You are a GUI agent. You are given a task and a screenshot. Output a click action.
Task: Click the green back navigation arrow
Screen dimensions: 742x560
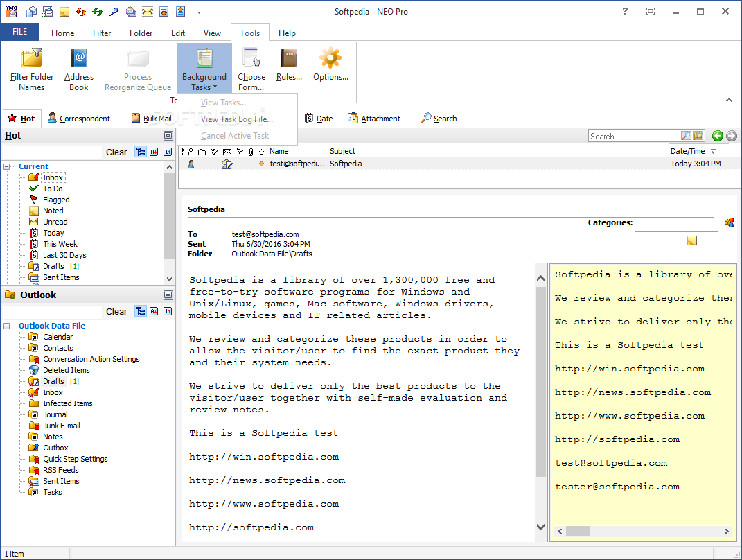click(717, 136)
